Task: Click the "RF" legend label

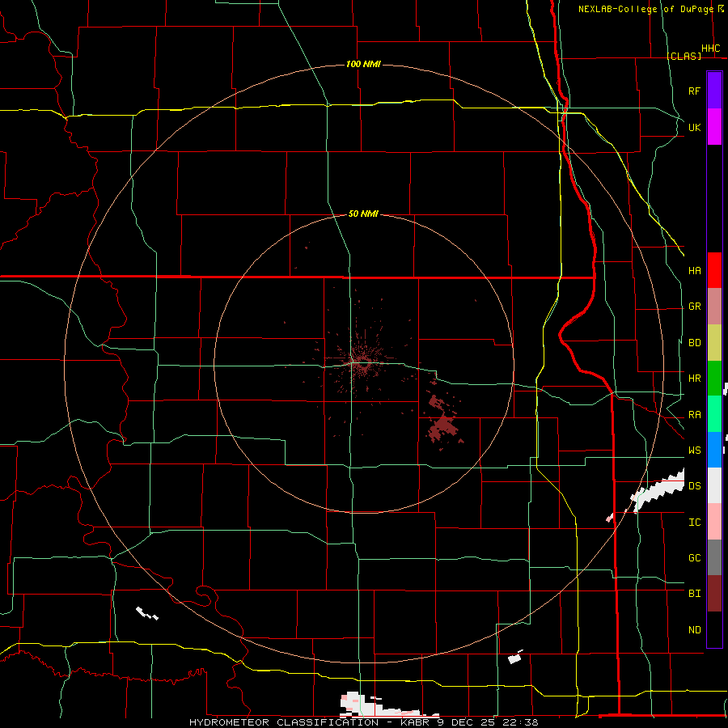Action: [694, 91]
